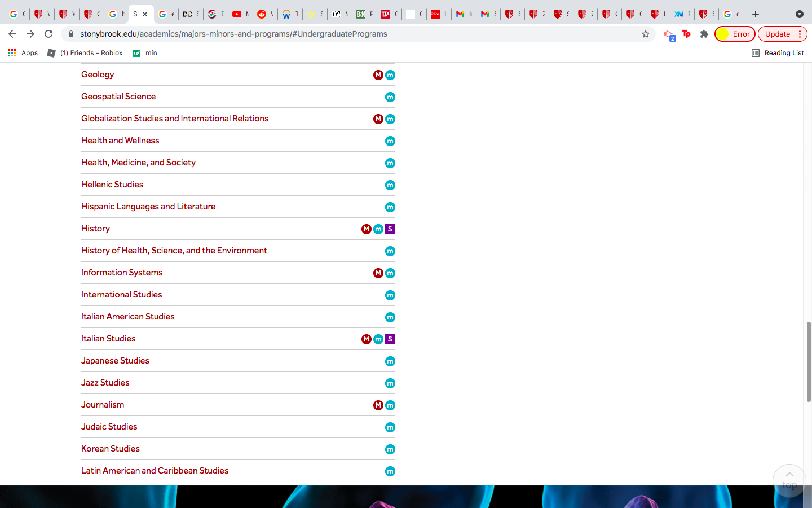The image size is (812, 508).
Task: Click the minor badge for Jazz Studies
Action: tap(390, 383)
